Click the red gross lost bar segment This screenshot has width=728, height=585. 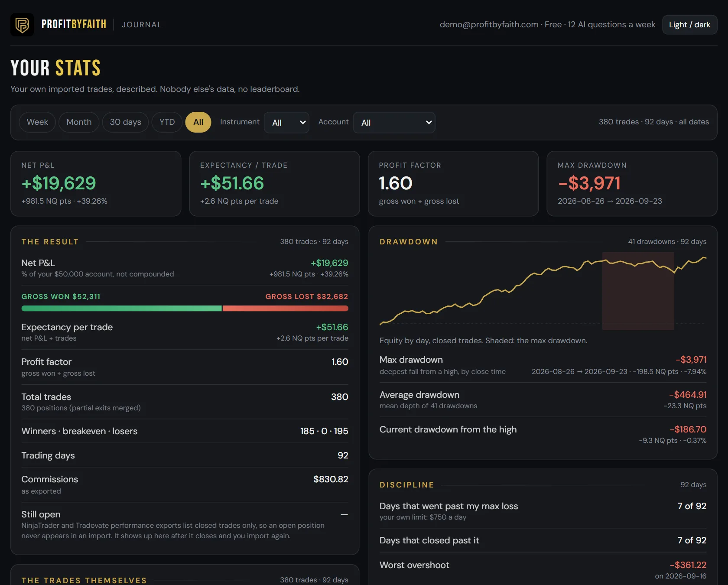point(286,309)
